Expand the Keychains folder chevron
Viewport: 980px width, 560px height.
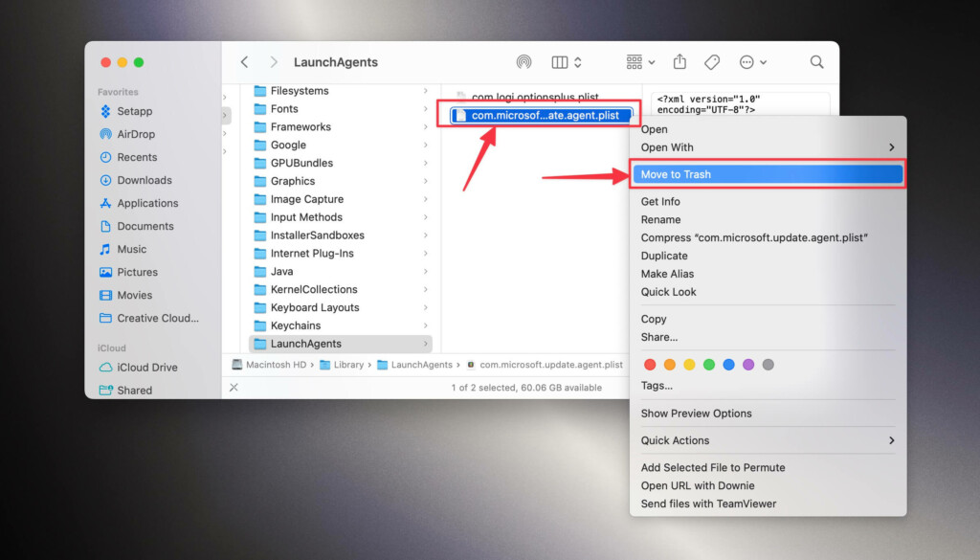(426, 325)
